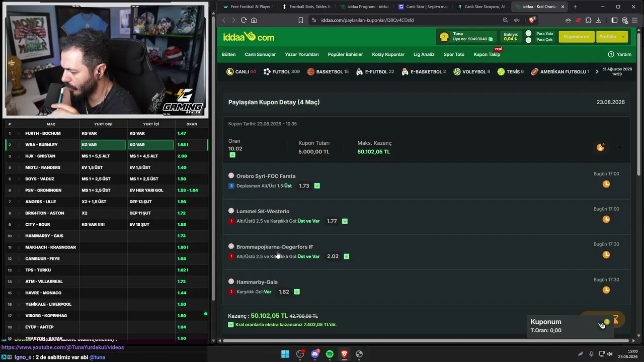Show more sport categories with the right arrow
644x362 pixels.
click(x=597, y=72)
